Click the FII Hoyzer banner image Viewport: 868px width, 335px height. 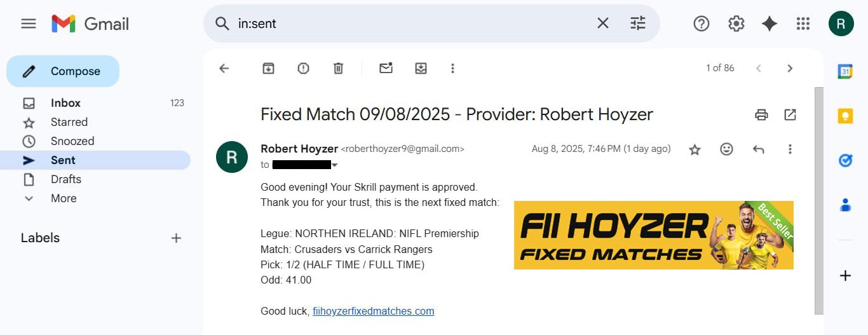pos(653,235)
